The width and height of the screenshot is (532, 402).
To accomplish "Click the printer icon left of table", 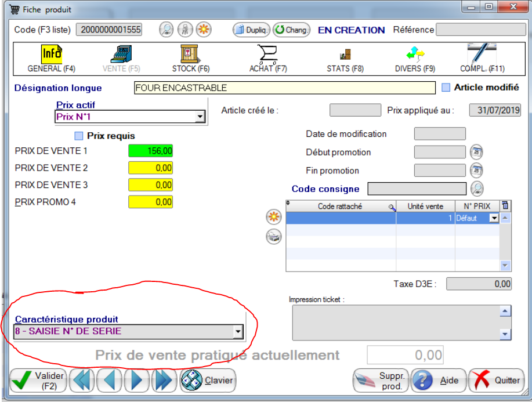I will pos(273,237).
